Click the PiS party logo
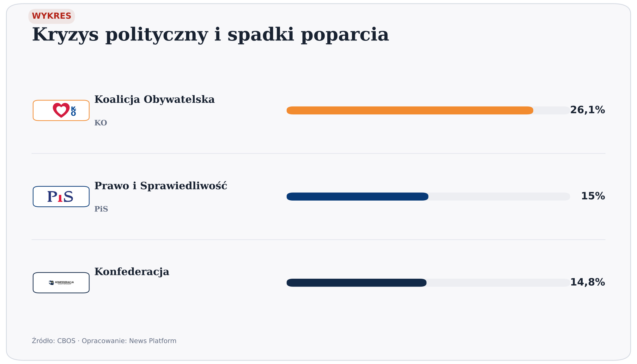 pyautogui.click(x=61, y=197)
